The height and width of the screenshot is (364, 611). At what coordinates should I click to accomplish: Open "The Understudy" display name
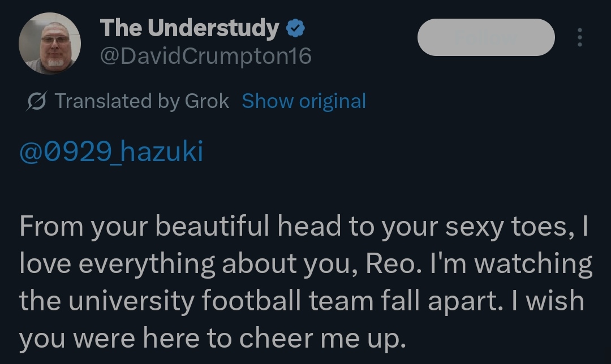190,28
